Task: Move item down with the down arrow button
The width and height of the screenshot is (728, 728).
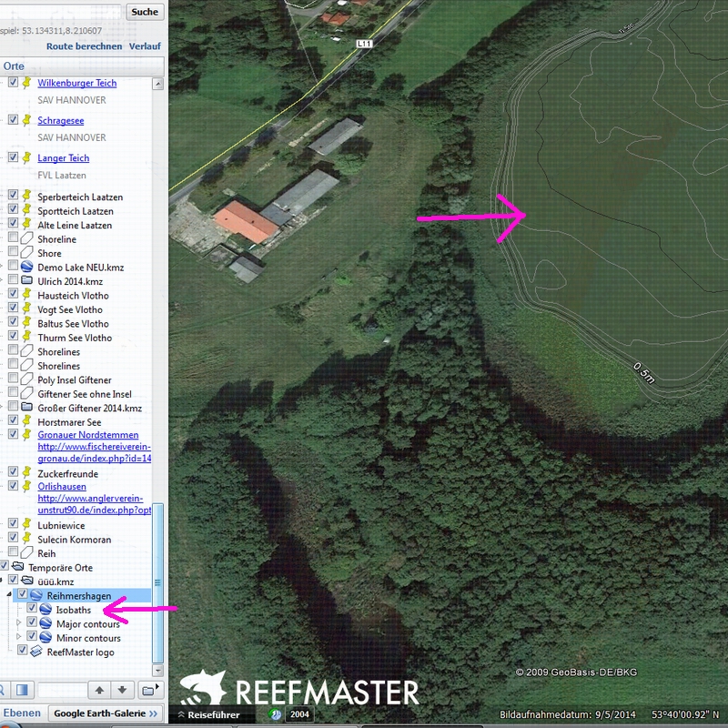Action: pyautogui.click(x=123, y=690)
